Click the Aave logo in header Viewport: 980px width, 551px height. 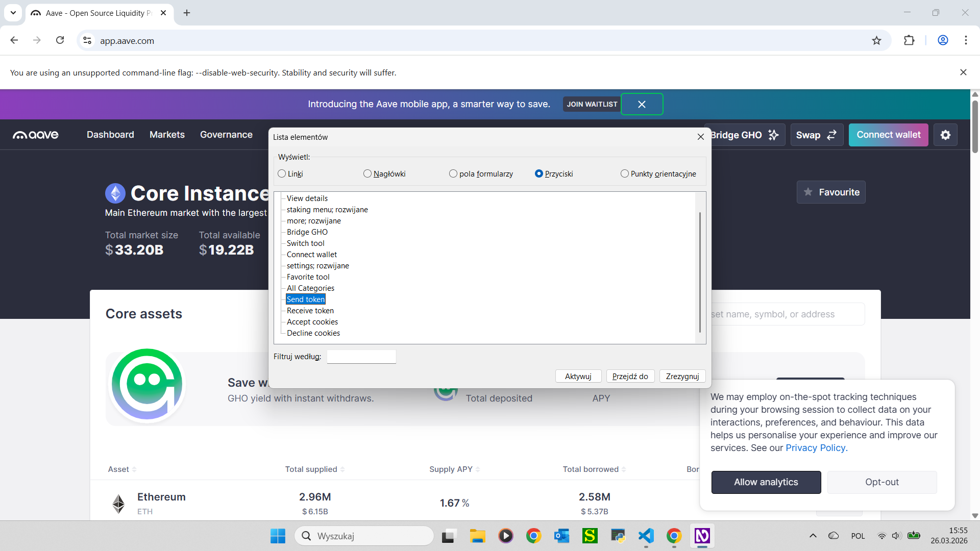point(36,135)
